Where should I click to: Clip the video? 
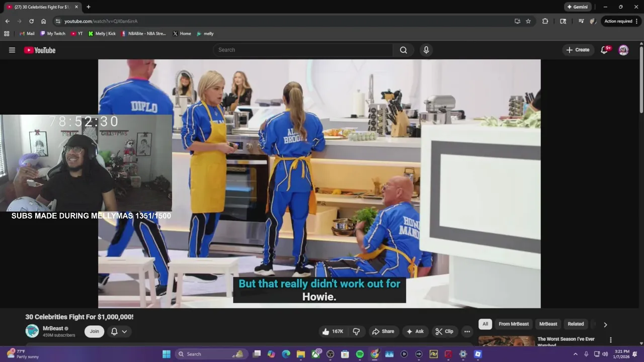[444, 331]
